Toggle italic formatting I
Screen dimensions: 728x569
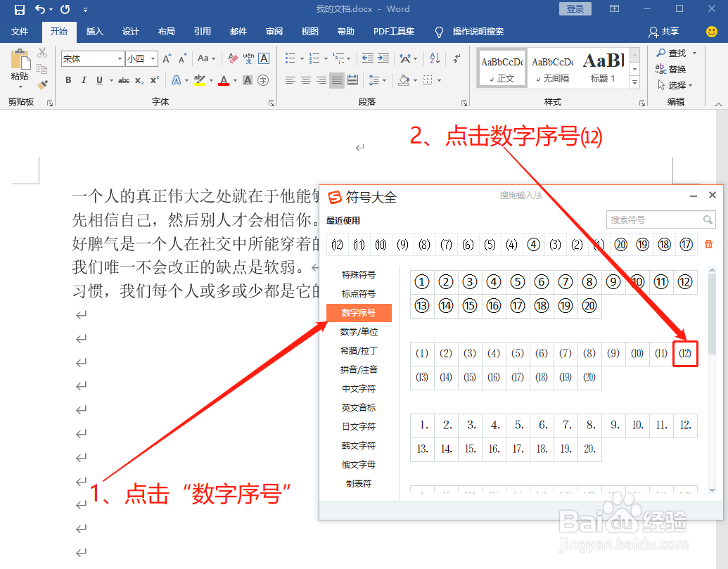coord(84,80)
